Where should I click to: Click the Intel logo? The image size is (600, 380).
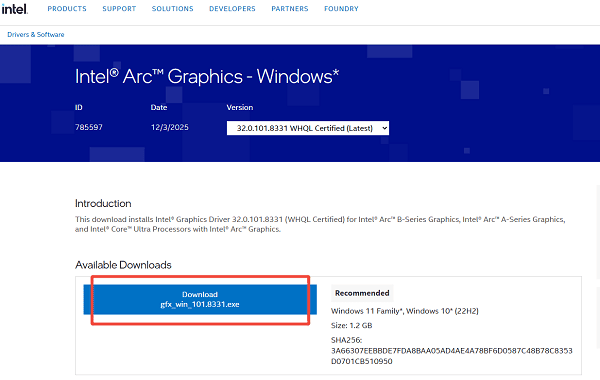click(15, 9)
